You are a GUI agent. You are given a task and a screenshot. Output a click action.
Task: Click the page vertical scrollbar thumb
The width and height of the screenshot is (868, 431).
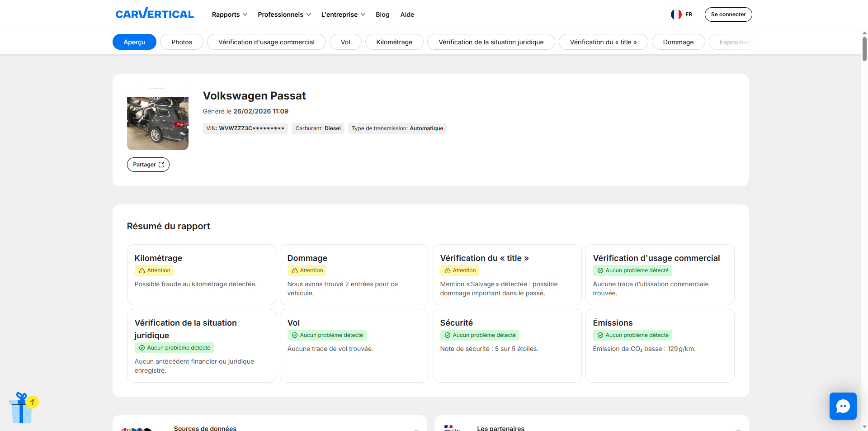(864, 49)
